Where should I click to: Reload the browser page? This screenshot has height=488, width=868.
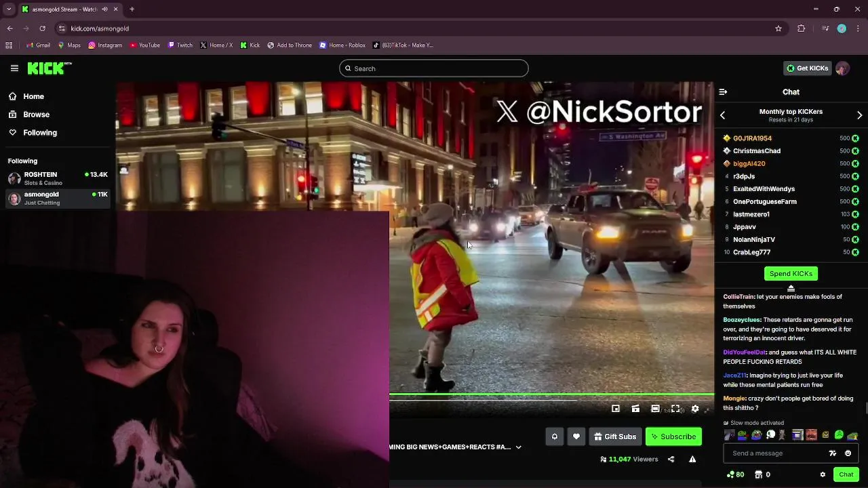42,28
